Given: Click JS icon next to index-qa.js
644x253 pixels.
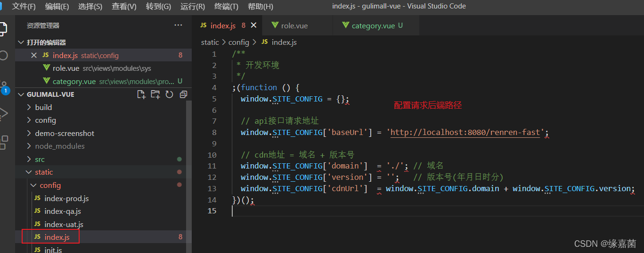Looking at the screenshot, I should tap(37, 211).
